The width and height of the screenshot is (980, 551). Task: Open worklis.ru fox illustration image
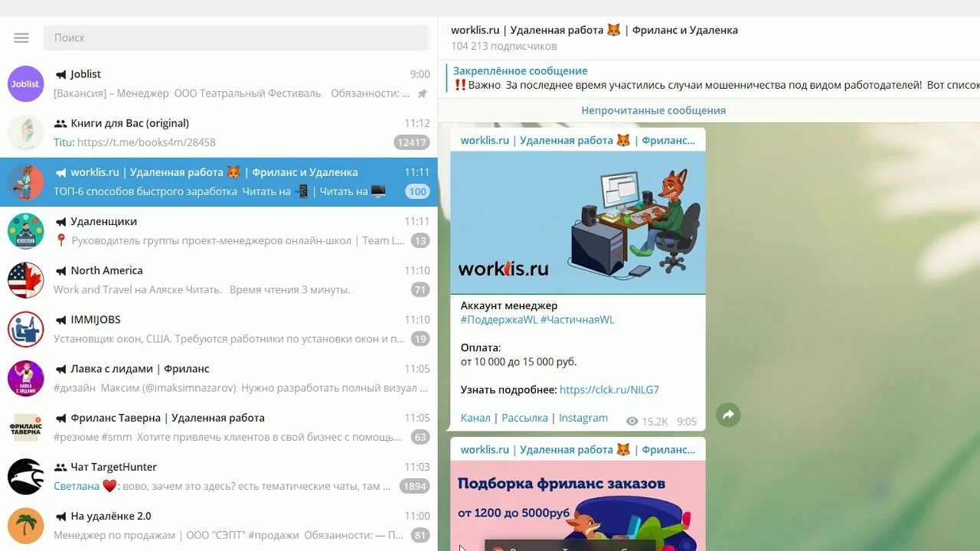[x=578, y=223]
